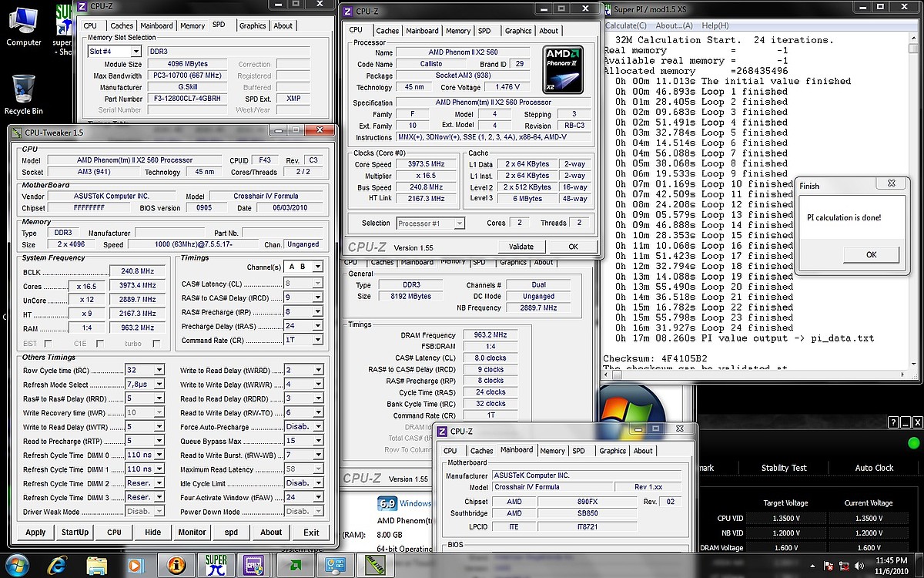Click the question mark help icon at right
Image resolution: width=924 pixels, height=578 pixels.
point(893,422)
